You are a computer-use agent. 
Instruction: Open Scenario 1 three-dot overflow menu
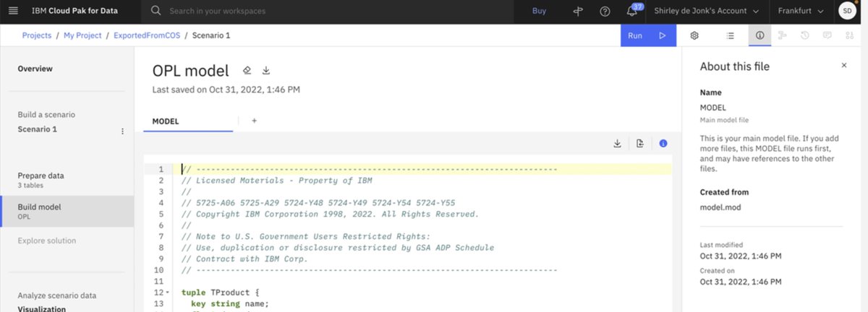coord(122,131)
